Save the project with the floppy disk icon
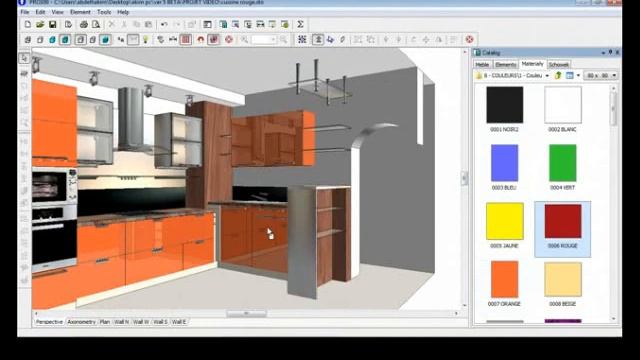 (x=52, y=24)
